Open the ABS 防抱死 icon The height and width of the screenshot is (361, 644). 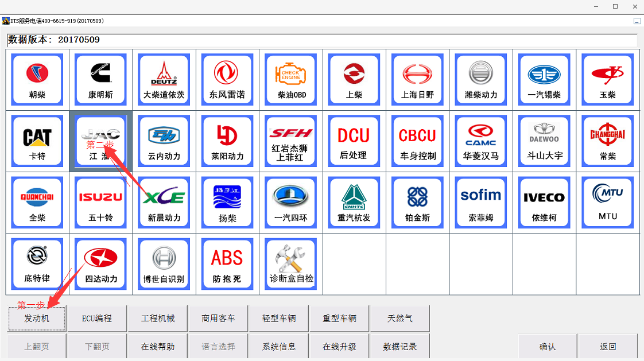tap(227, 264)
